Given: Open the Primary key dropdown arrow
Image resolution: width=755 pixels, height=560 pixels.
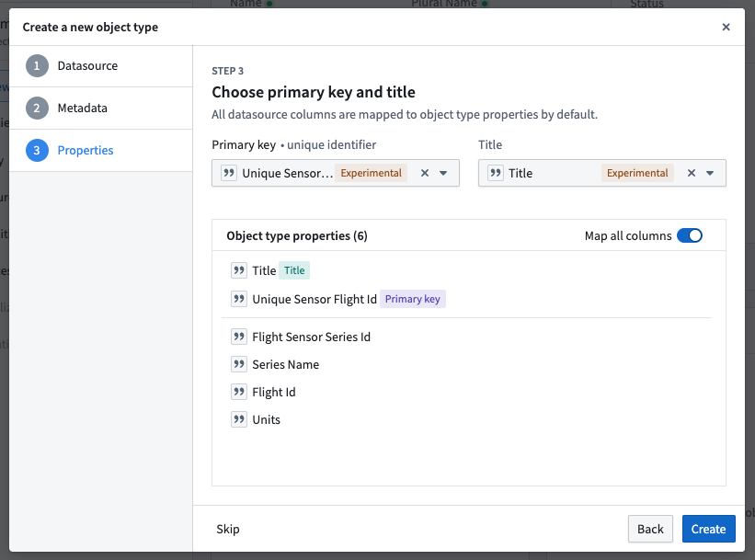Looking at the screenshot, I should (x=443, y=173).
